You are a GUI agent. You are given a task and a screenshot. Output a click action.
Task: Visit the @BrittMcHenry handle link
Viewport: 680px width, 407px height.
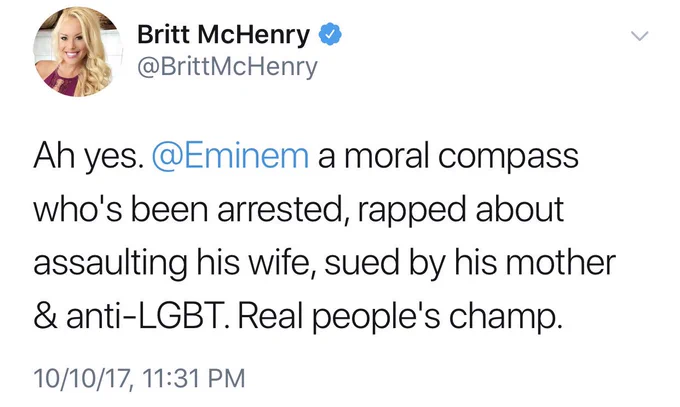227,67
